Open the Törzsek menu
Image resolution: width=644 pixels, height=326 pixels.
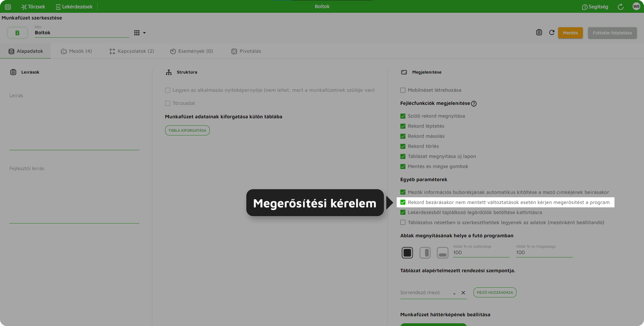pyautogui.click(x=33, y=7)
